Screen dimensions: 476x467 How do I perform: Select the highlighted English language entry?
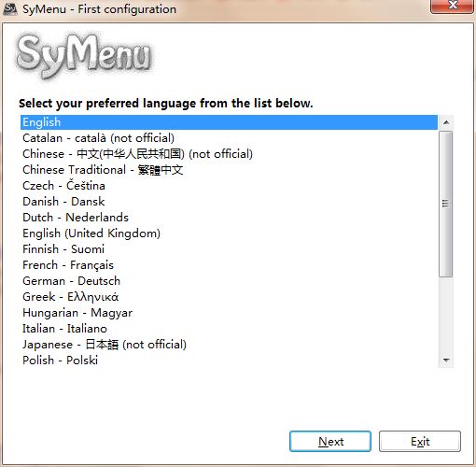click(229, 122)
